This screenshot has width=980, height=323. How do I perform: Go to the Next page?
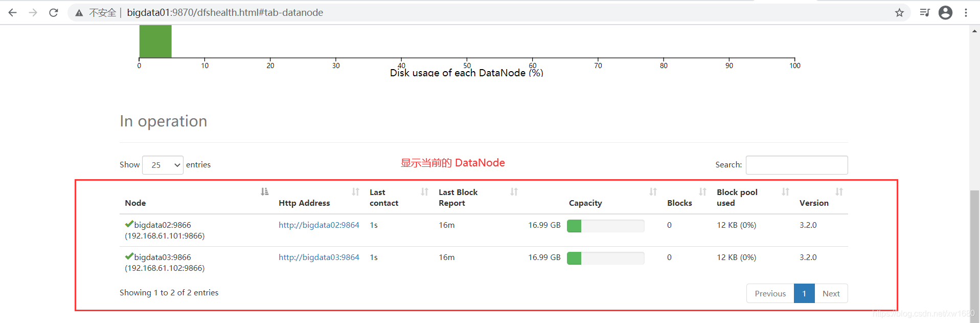click(x=831, y=293)
